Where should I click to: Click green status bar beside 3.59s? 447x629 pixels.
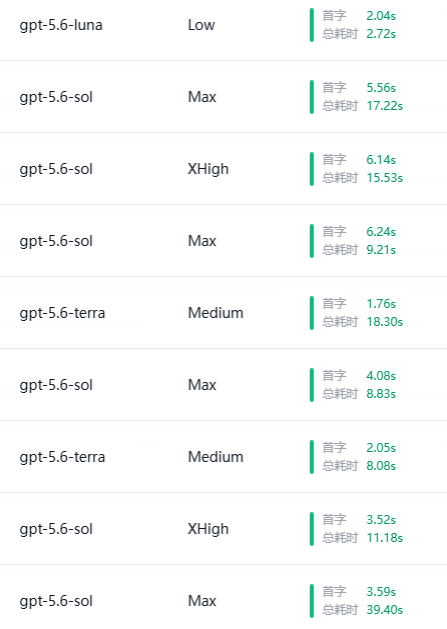click(312, 601)
